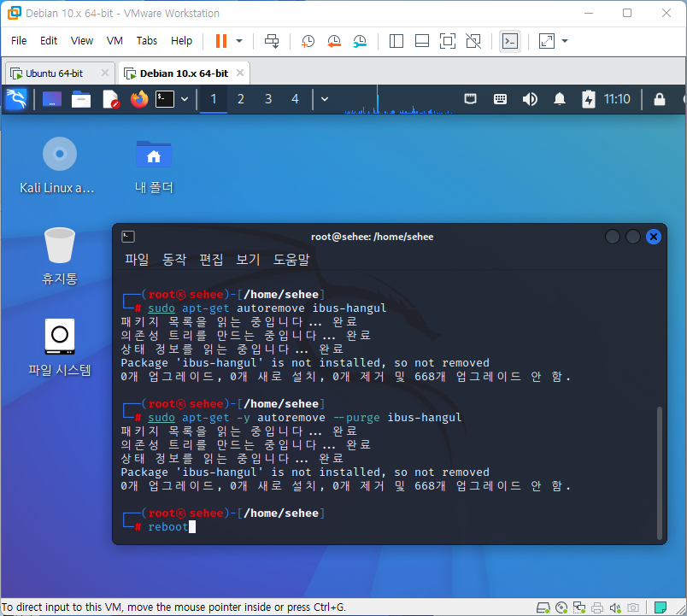This screenshot has height=616, width=687.
Task: Close the Ubuntu 64-bit tab
Action: [x=105, y=73]
